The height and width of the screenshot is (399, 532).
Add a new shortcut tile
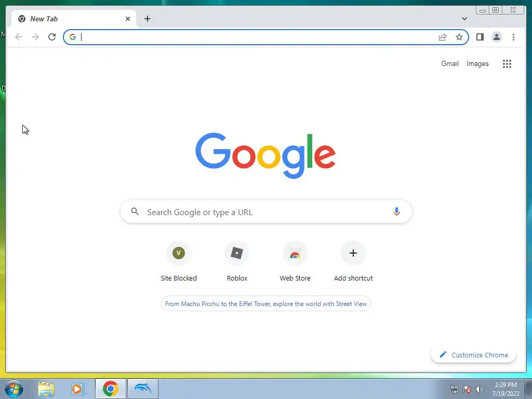(353, 262)
